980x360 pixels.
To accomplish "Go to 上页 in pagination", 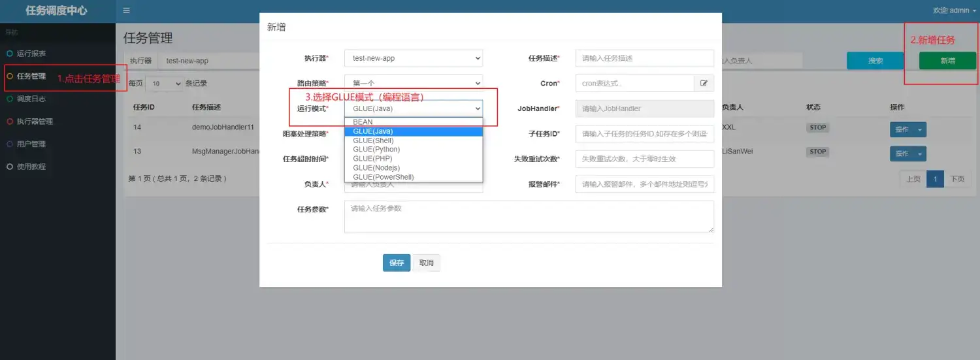I will (x=913, y=179).
